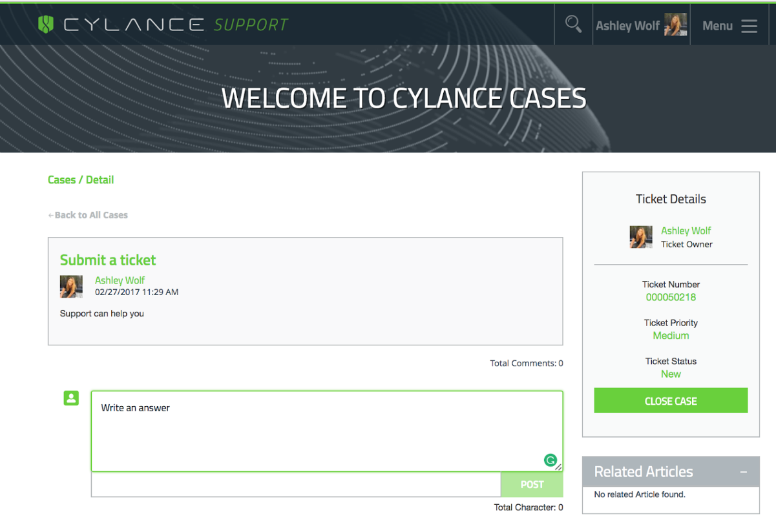Click the Total Comments: 0 counter

(x=527, y=363)
